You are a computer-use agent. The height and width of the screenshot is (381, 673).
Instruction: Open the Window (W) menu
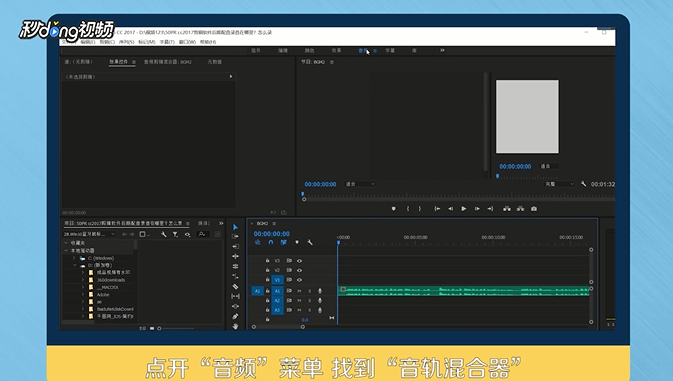[x=188, y=42]
